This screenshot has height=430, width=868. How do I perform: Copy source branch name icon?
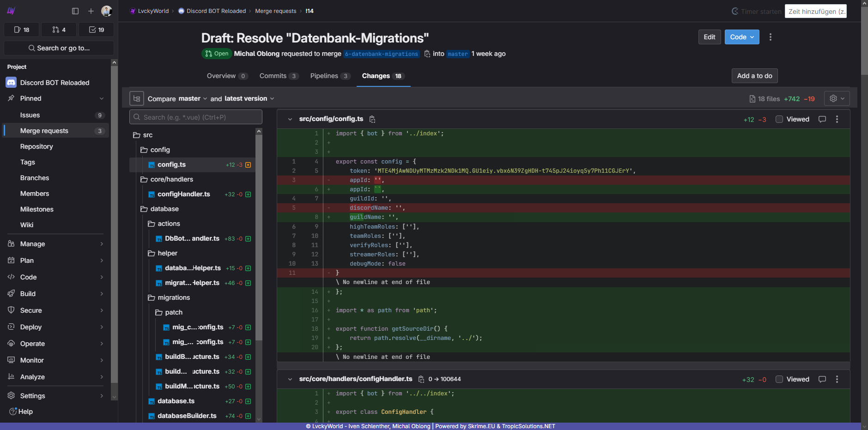427,54
